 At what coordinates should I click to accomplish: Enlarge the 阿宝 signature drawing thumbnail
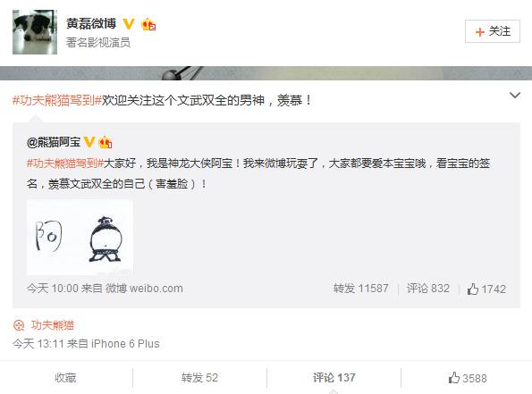click(x=80, y=238)
